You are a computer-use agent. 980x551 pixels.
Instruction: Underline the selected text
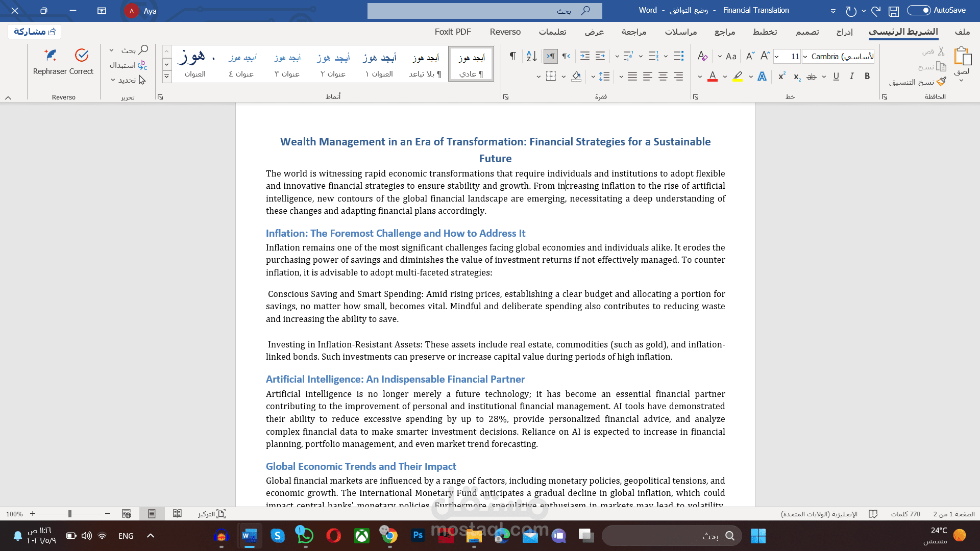pos(836,77)
